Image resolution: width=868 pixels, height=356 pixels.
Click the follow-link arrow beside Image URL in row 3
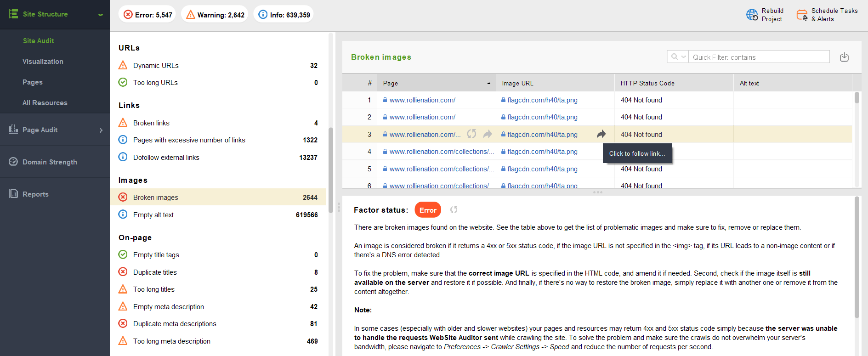(601, 134)
